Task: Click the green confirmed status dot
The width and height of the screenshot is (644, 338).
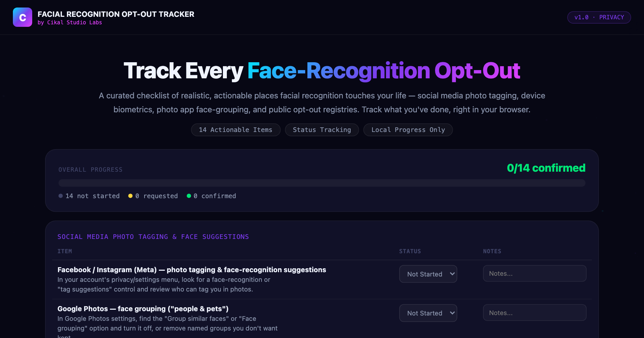Action: [x=189, y=196]
